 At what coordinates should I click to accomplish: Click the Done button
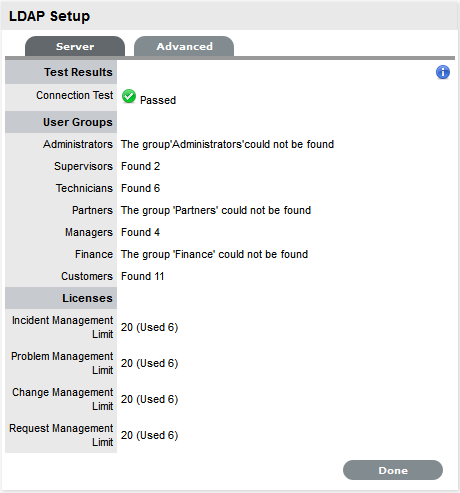coord(393,470)
